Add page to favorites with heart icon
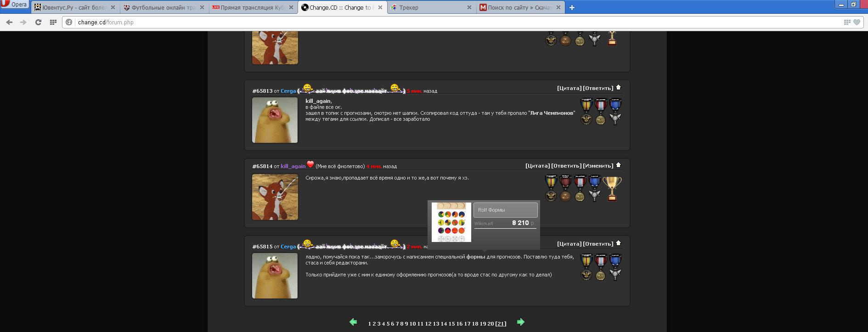 coord(857,22)
